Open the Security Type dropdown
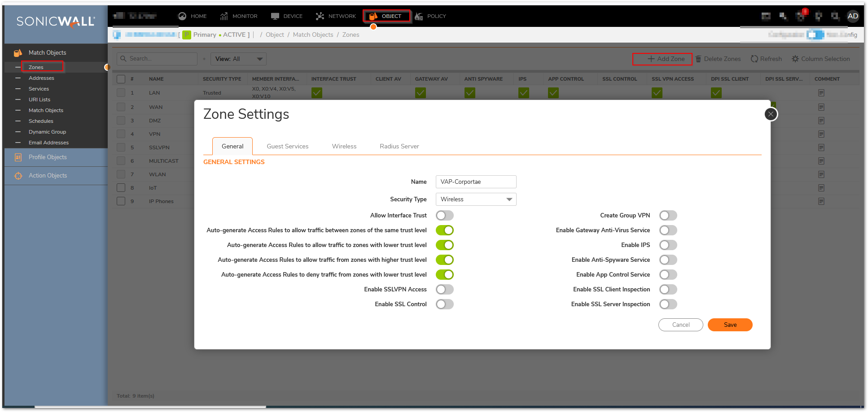Viewport: 868px width, 412px height. (476, 199)
